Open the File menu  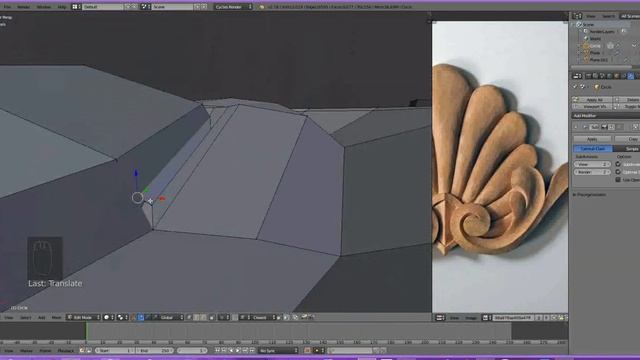pyautogui.click(x=7, y=7)
